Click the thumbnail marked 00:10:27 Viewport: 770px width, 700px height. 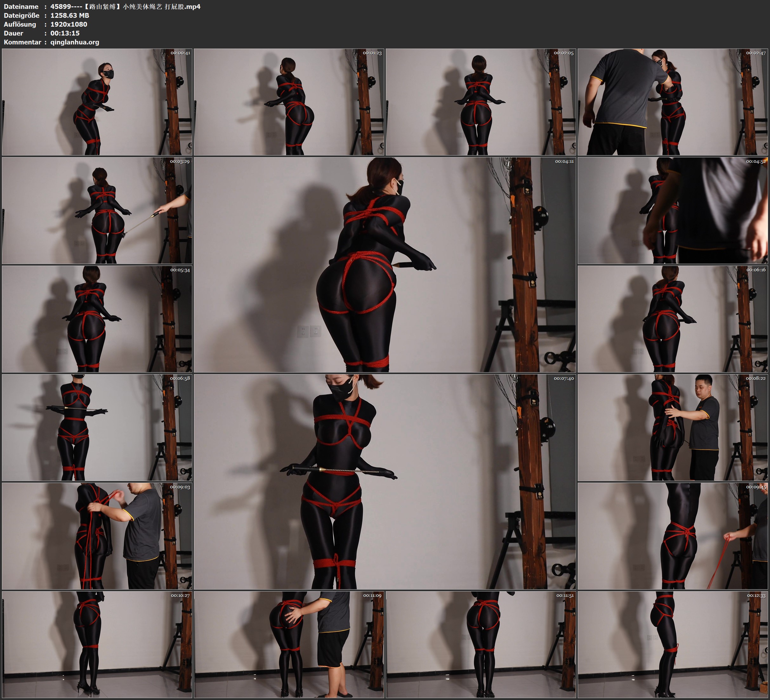97,644
